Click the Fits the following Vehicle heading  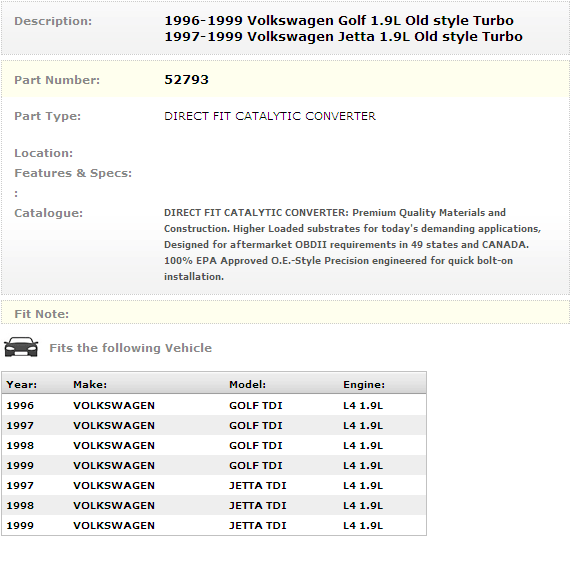(x=131, y=348)
